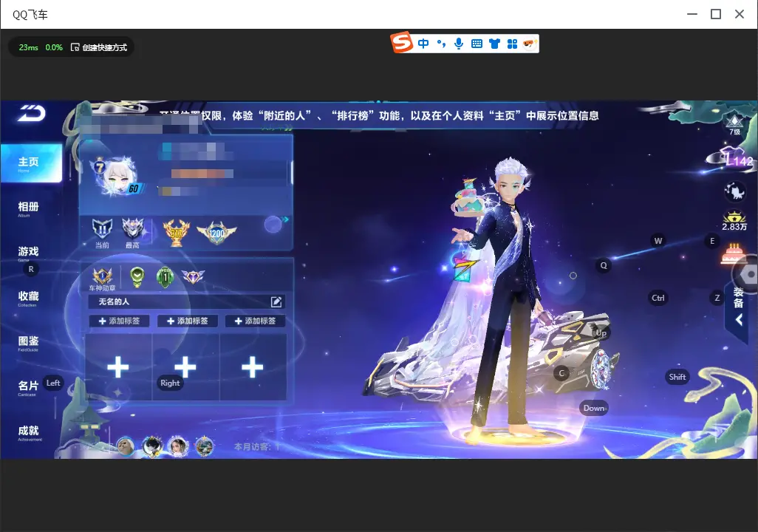Open Sogou skin shirt icon
This screenshot has height=532, width=758.
494,44
